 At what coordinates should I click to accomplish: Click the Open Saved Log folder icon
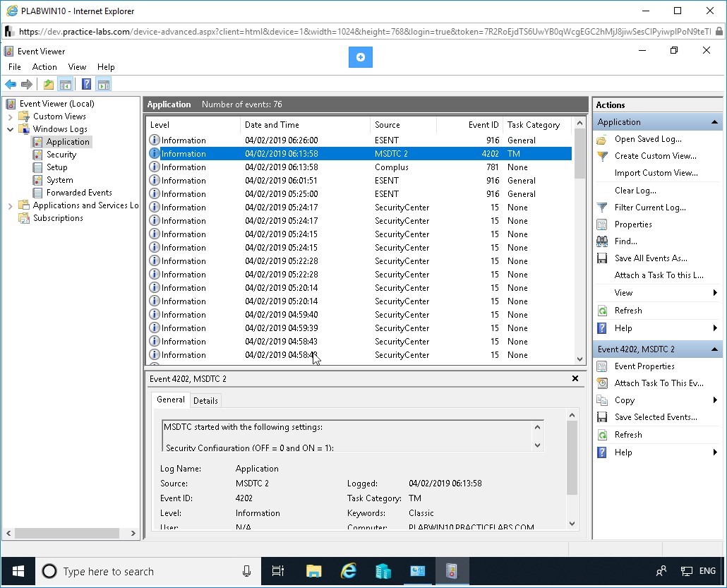[x=602, y=139]
